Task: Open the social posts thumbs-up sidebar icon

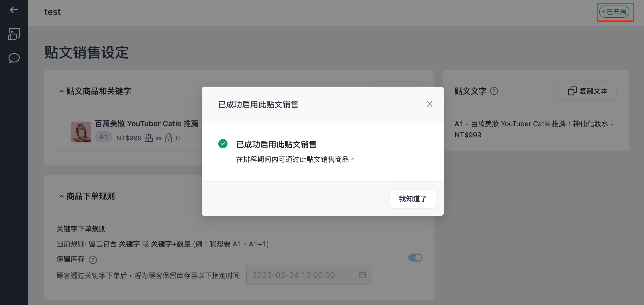Action: pos(14,34)
